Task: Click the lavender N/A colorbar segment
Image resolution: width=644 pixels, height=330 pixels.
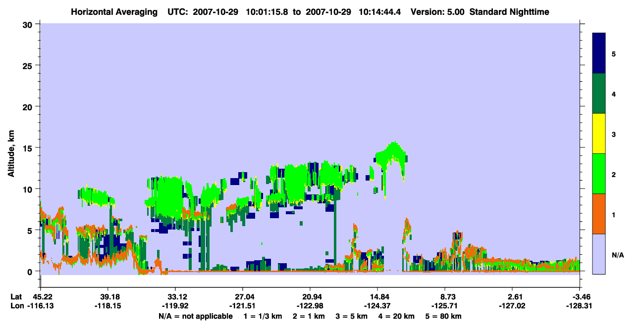Action: coord(599,254)
